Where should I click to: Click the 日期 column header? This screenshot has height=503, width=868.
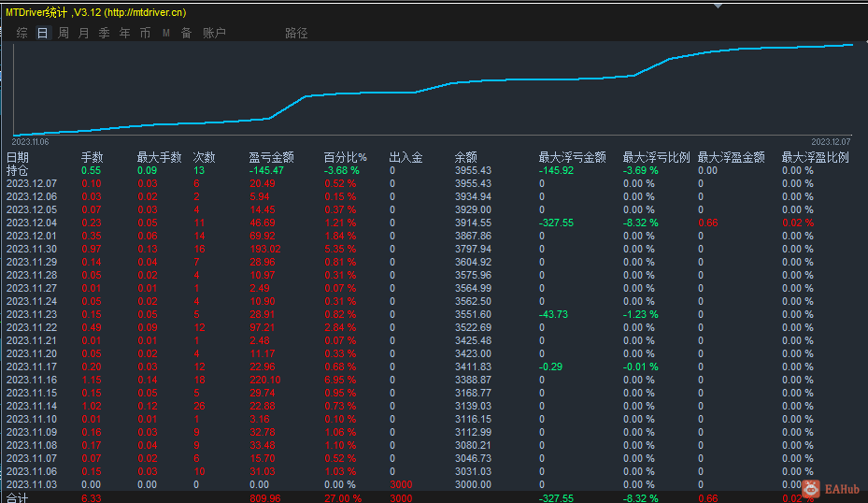pos(17,157)
